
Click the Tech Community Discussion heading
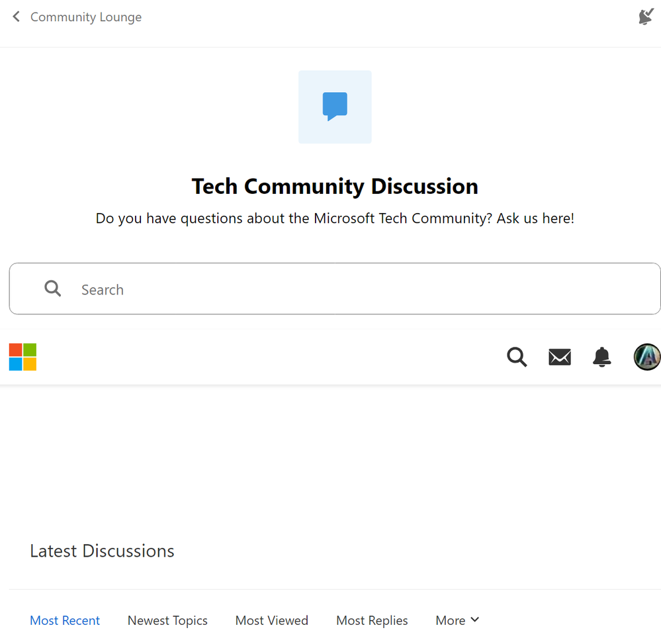(335, 187)
